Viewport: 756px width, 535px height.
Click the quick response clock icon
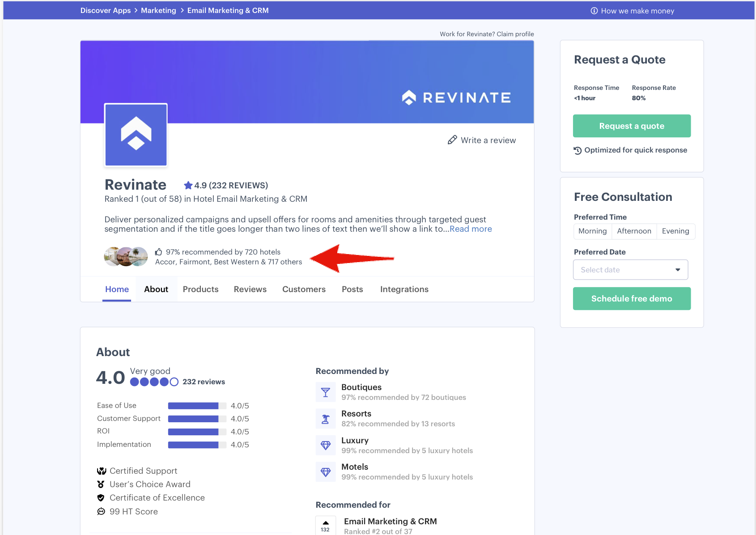click(578, 150)
